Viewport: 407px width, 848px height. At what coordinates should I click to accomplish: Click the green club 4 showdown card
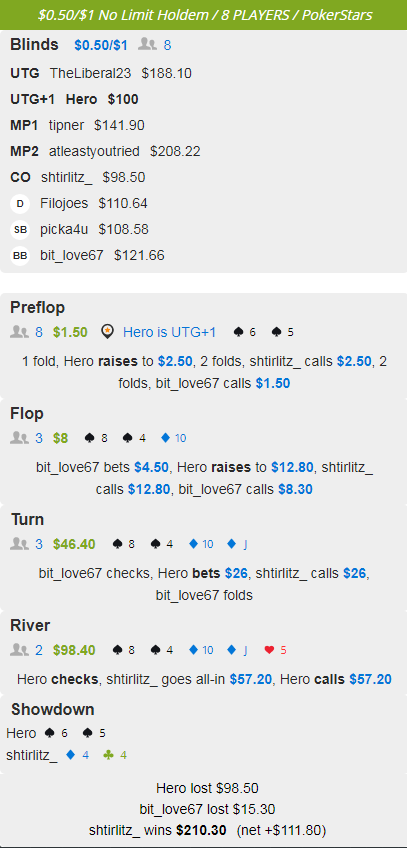pos(115,755)
